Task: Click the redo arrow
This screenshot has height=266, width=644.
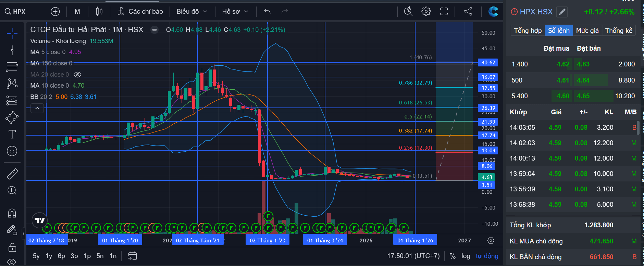Action: pyautogui.click(x=285, y=12)
